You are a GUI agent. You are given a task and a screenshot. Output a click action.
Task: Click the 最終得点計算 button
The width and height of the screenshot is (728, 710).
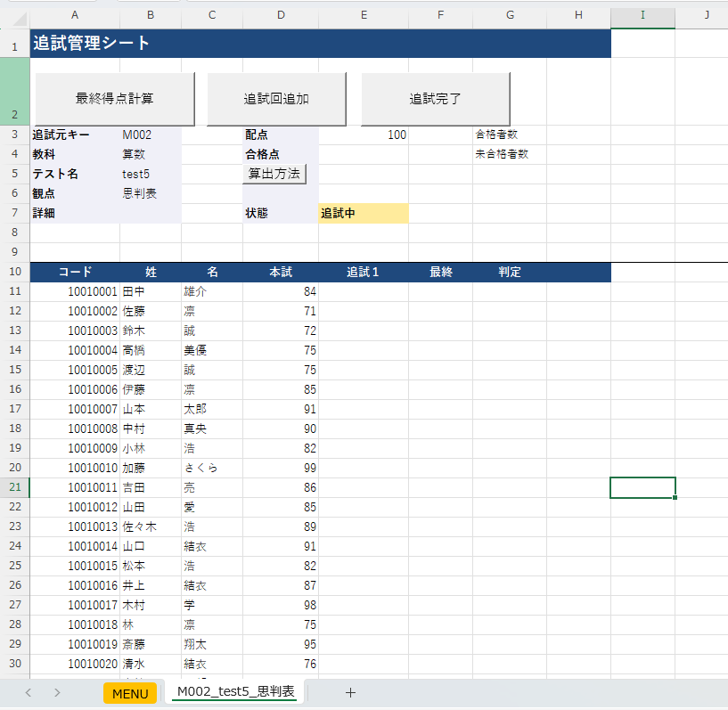coord(114,99)
